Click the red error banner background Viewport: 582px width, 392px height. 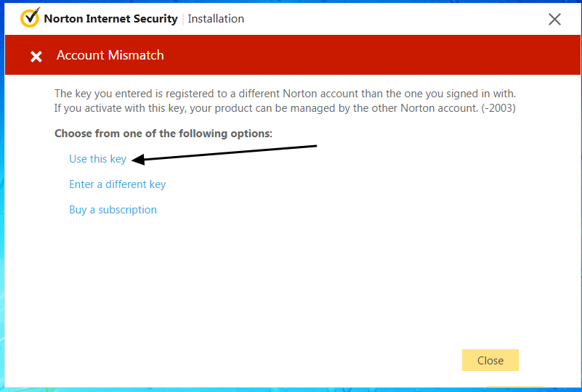pyautogui.click(x=363, y=55)
